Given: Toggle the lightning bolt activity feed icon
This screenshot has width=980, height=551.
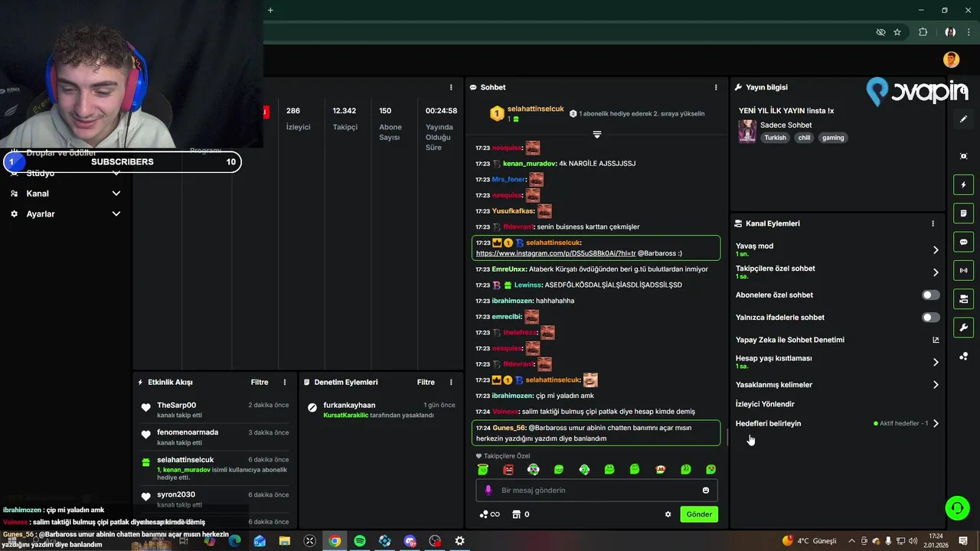Looking at the screenshot, I should [963, 184].
